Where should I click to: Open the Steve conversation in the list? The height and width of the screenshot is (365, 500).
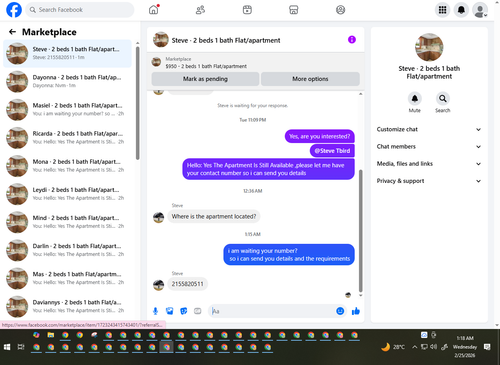[x=68, y=53]
